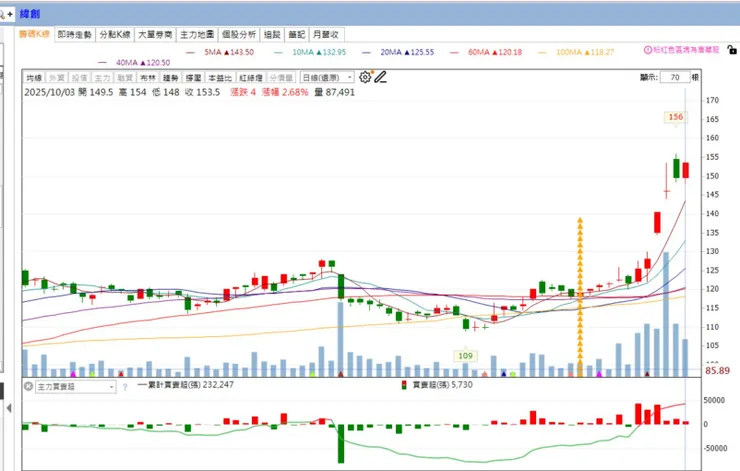The image size is (740, 471).
Task: Open the 大量券商 tab
Action: click(155, 34)
